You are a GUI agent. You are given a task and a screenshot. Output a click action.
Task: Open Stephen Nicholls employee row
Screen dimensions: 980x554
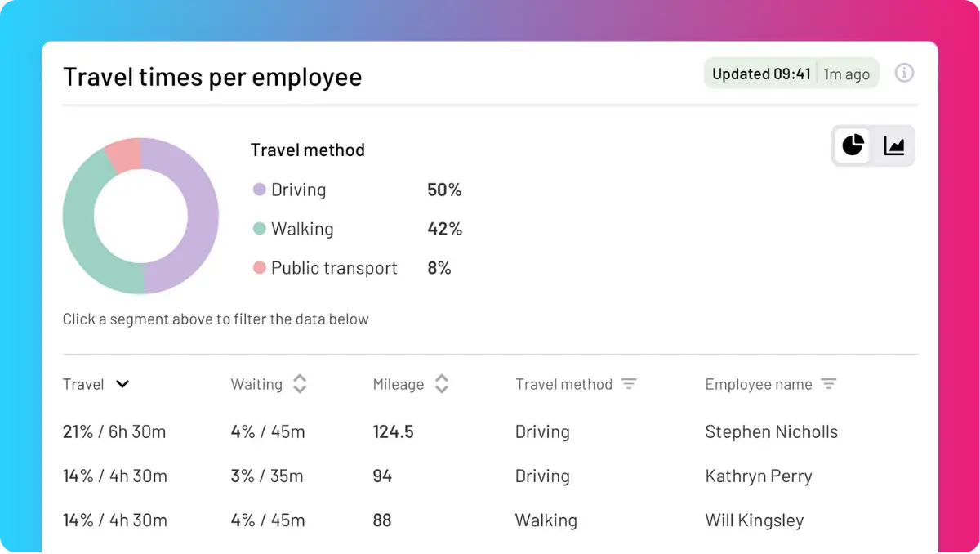coord(490,431)
